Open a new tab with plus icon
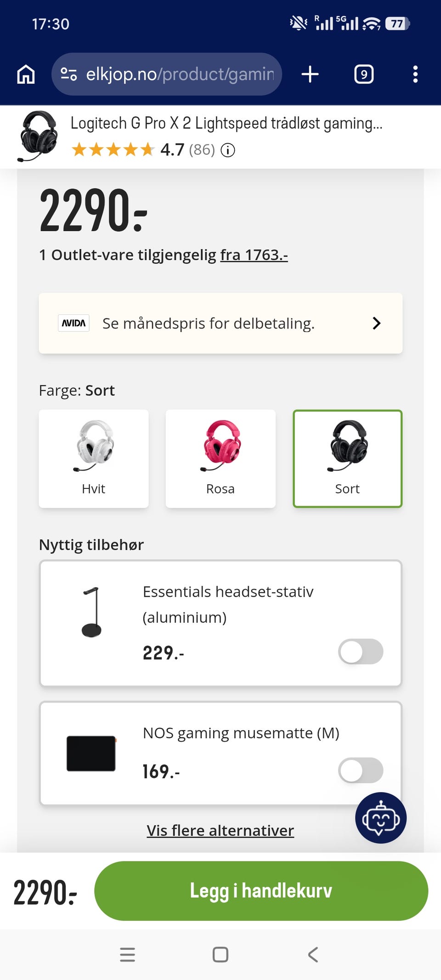The width and height of the screenshot is (441, 980). [x=310, y=74]
